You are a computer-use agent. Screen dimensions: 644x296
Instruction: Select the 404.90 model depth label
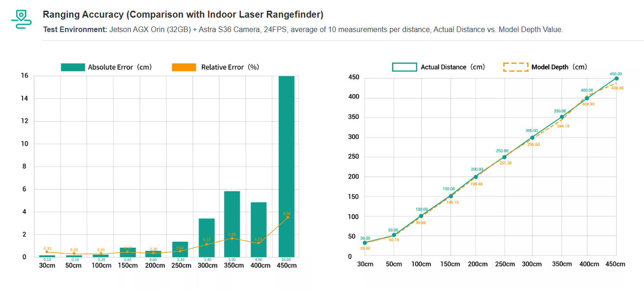tap(588, 104)
